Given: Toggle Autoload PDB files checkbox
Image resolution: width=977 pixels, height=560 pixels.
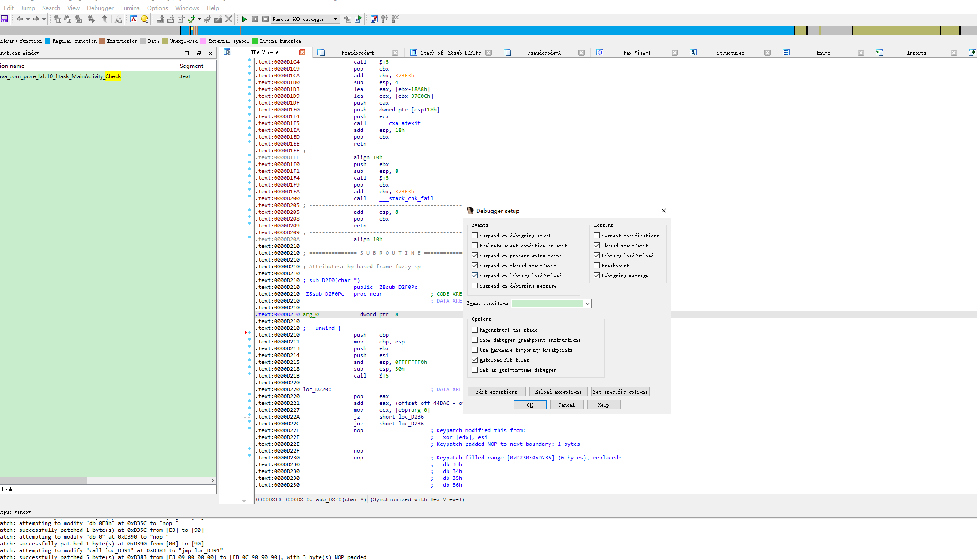Looking at the screenshot, I should pos(475,360).
